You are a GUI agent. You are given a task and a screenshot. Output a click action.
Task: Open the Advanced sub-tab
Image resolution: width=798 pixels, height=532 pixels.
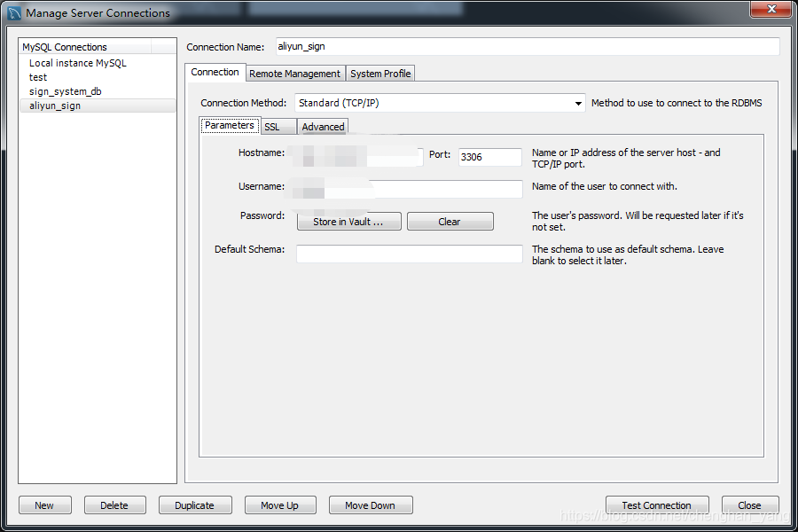[323, 127]
